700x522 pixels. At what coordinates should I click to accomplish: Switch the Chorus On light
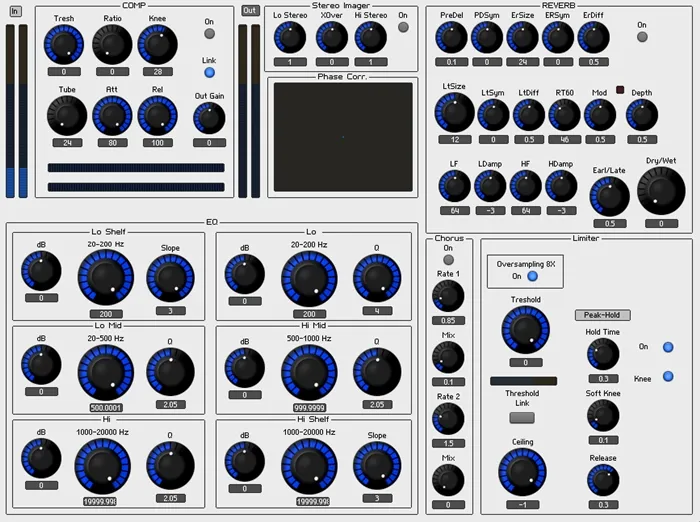[x=448, y=260]
